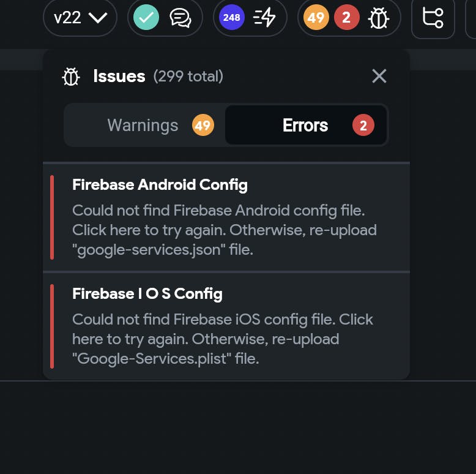Click the purple 248 count badge
Image resolution: width=476 pixels, height=474 pixels.
[x=232, y=17]
